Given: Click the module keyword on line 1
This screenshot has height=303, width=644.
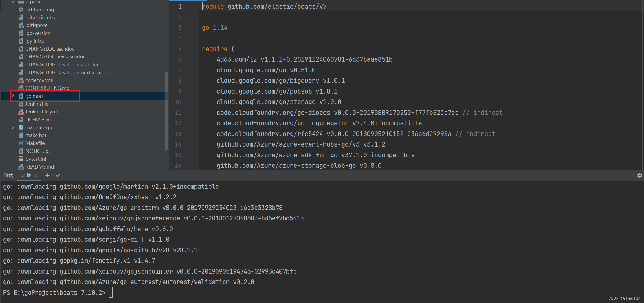Looking at the screenshot, I should (213, 7).
